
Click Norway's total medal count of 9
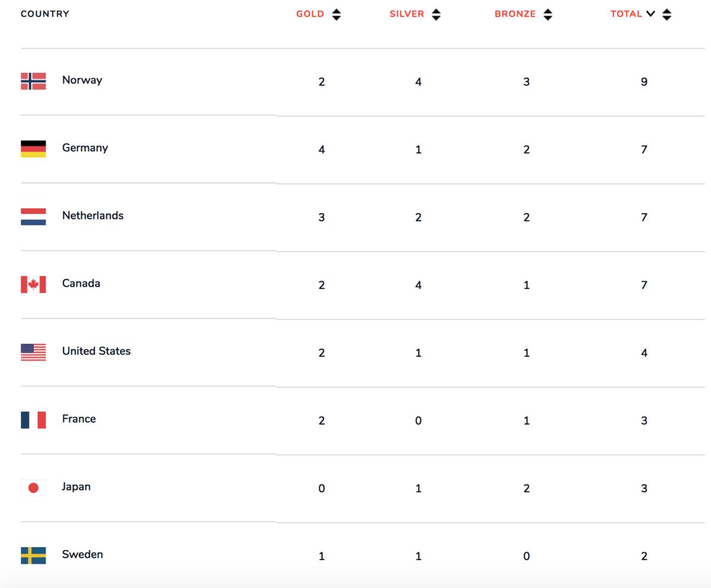click(x=644, y=82)
